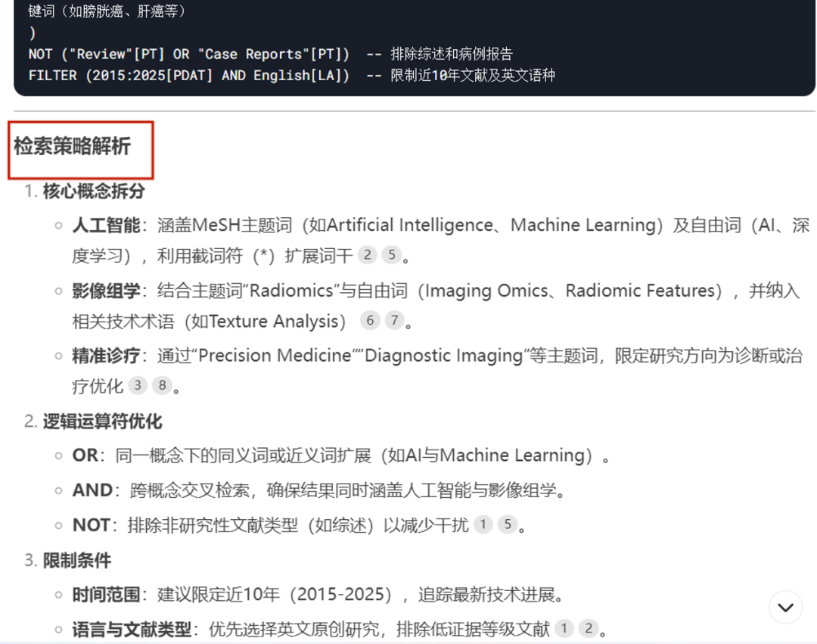Open citation 5 in the NOT bullet
Screen dimensions: 817x644
click(508, 524)
